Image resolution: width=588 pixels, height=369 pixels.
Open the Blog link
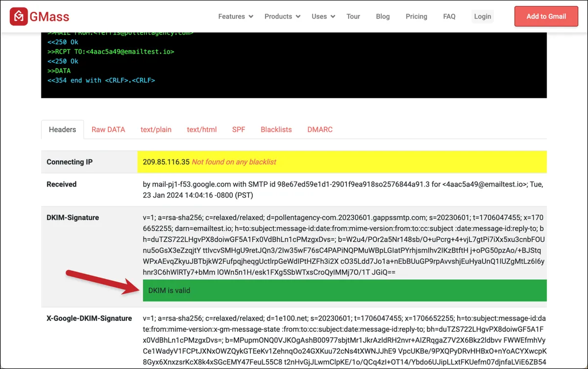[383, 16]
